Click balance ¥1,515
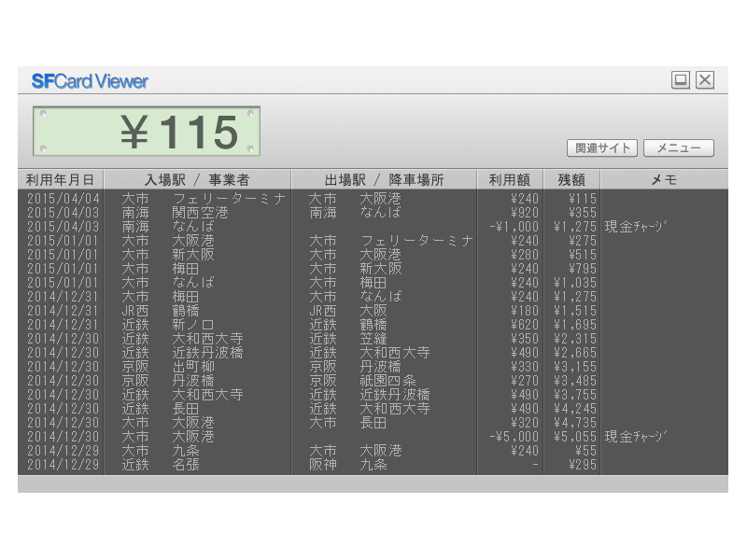747x560 pixels. 575,311
